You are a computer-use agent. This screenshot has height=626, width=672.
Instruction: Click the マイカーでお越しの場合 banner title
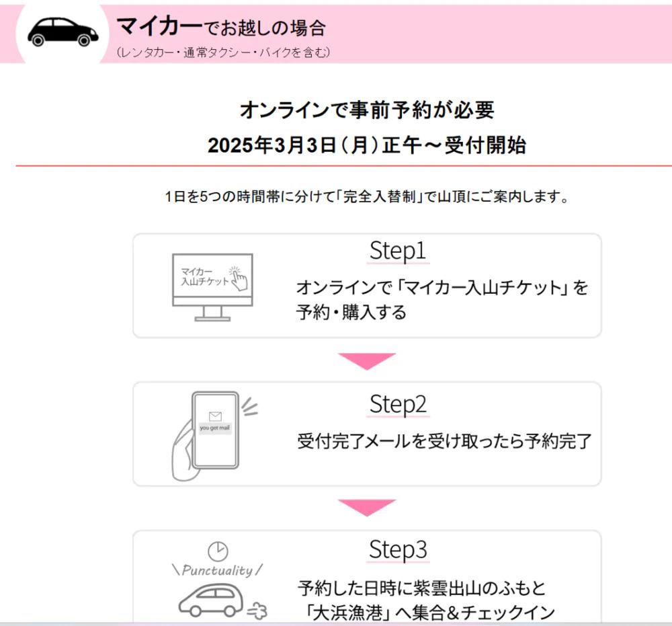coord(221,27)
